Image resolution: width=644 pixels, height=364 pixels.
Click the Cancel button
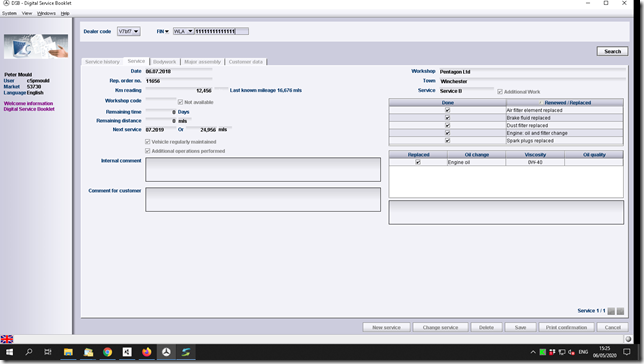[x=612, y=327]
